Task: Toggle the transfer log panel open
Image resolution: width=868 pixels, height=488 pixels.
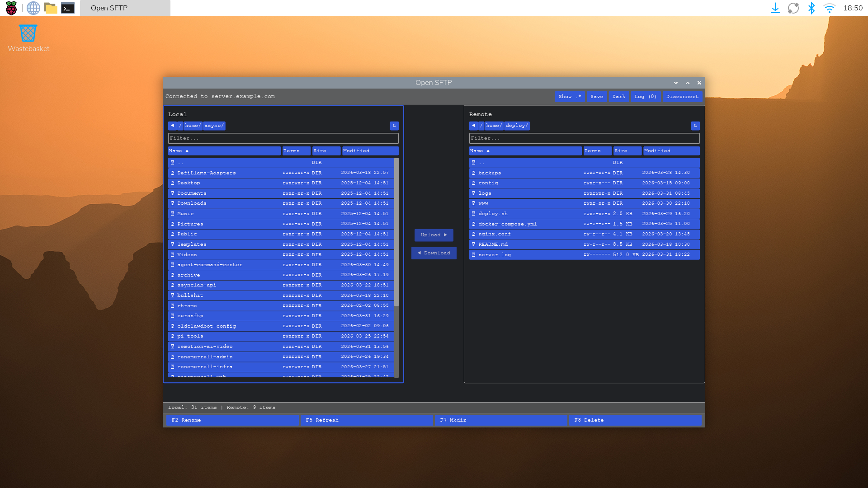Action: click(645, 96)
